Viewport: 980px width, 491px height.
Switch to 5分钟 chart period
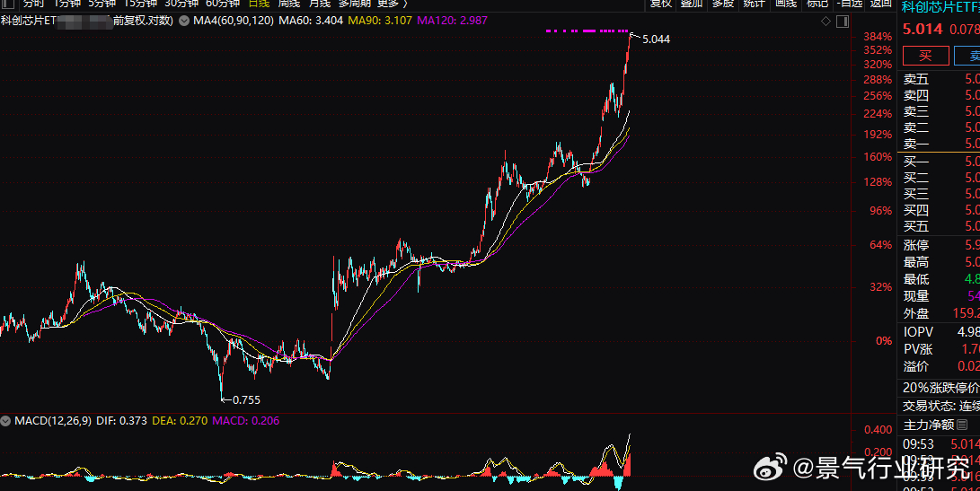point(102,3)
